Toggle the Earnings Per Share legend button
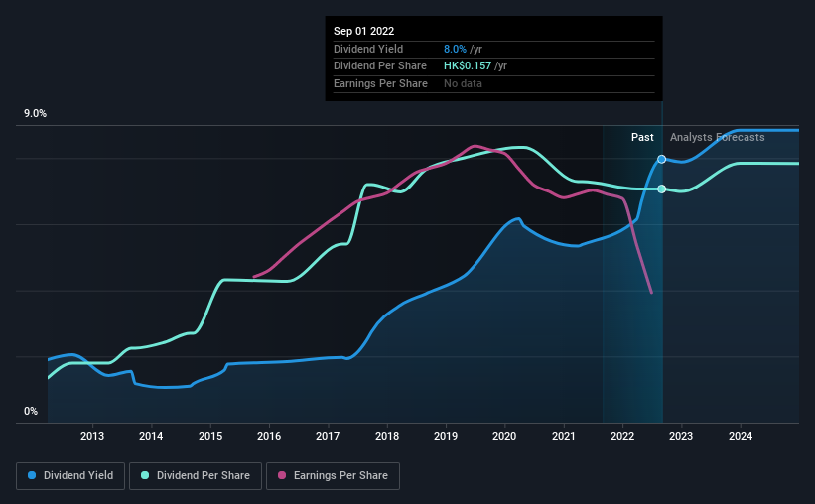Image resolution: width=815 pixels, height=504 pixels. (333, 476)
